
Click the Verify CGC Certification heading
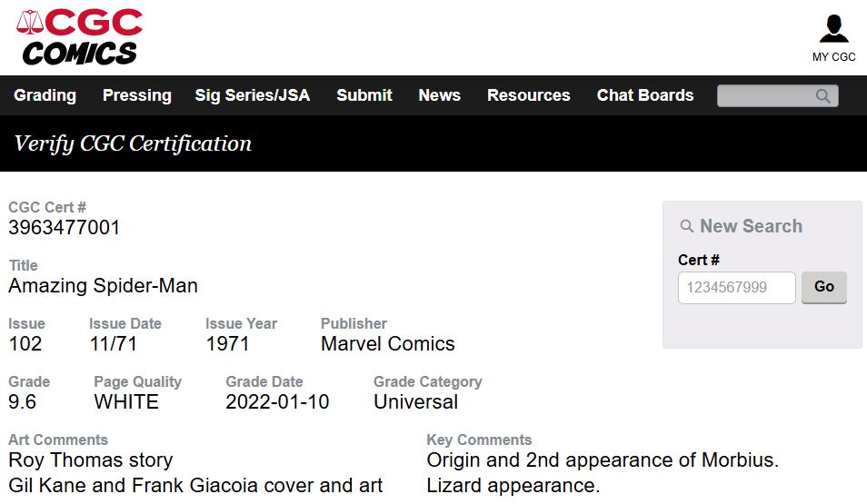click(133, 143)
